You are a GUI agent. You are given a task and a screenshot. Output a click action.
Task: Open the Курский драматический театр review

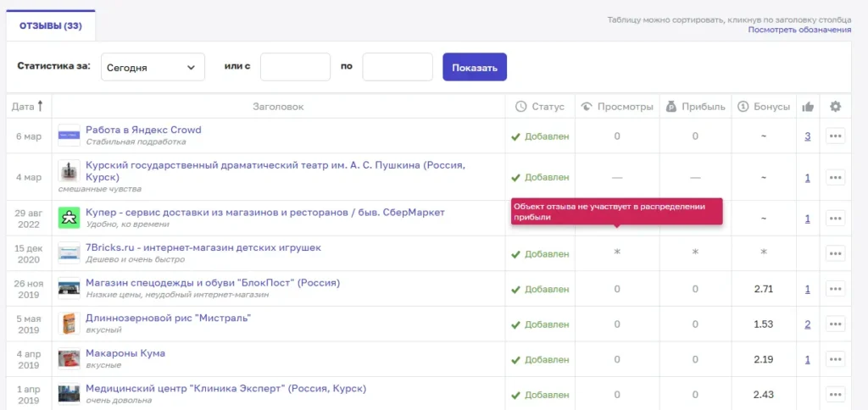(275, 171)
